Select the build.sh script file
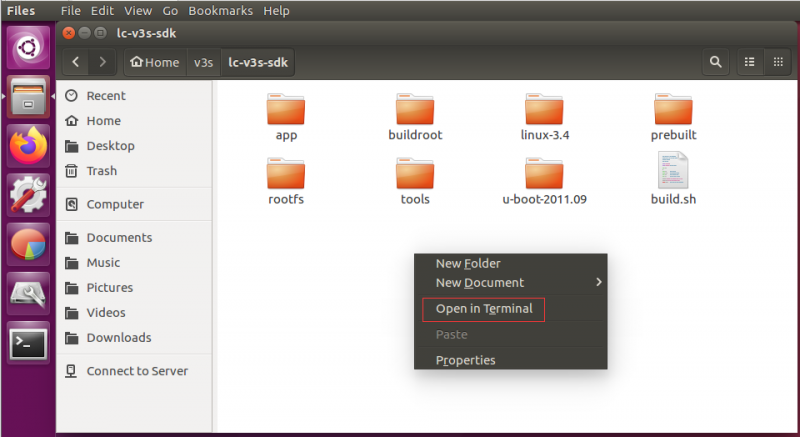Screen dimensions: 800x437 pos(673,178)
